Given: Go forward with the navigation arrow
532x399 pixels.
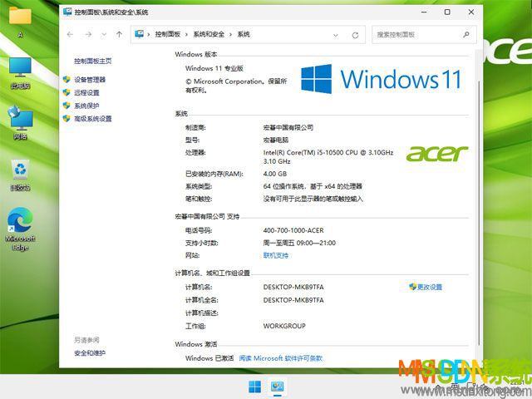Looking at the screenshot, I should (x=88, y=35).
